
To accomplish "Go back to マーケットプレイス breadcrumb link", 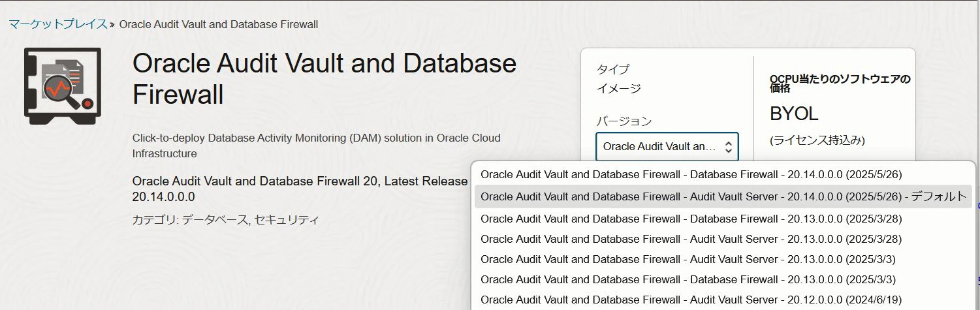I will 57,24.
